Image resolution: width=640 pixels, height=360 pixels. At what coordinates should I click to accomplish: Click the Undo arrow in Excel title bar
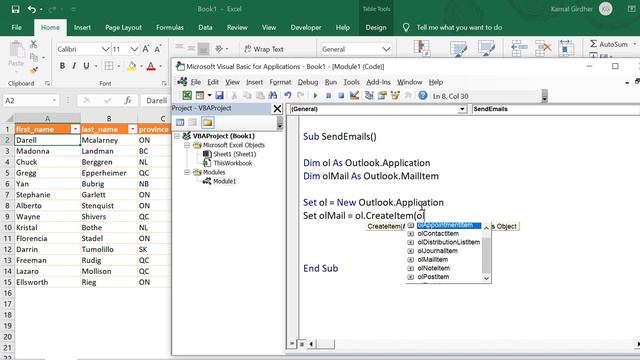pyautogui.click(x=32, y=9)
